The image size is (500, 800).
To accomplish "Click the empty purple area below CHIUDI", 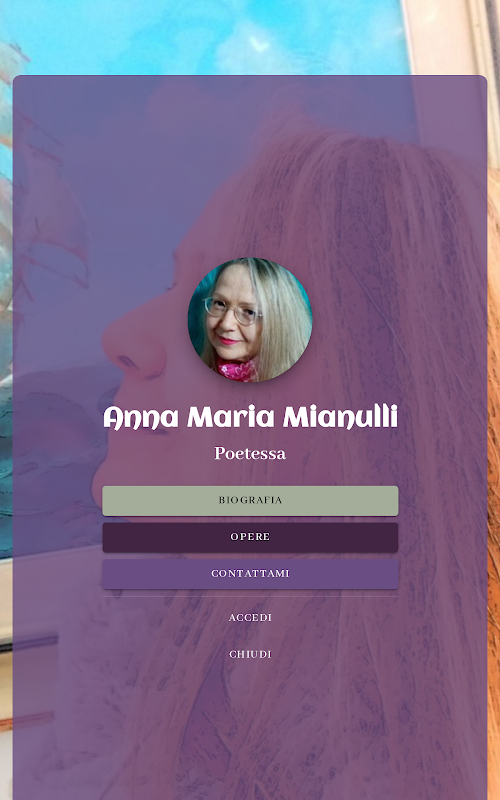I will click(250, 730).
